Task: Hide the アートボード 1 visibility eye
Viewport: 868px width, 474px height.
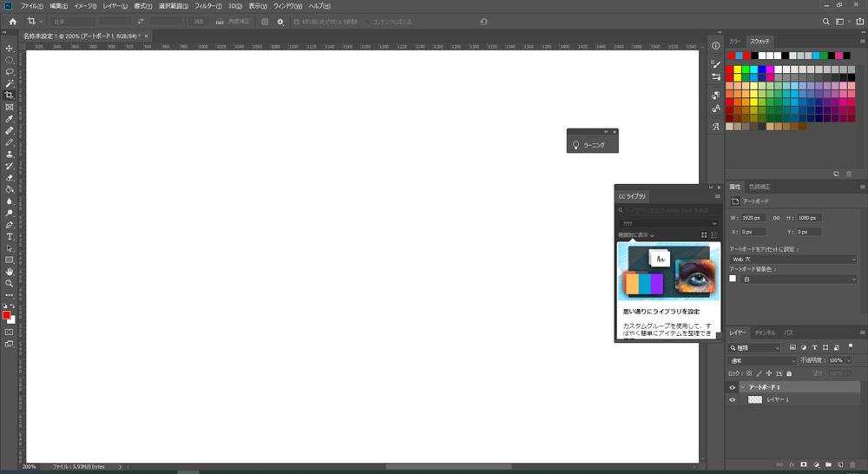Action: [733, 387]
